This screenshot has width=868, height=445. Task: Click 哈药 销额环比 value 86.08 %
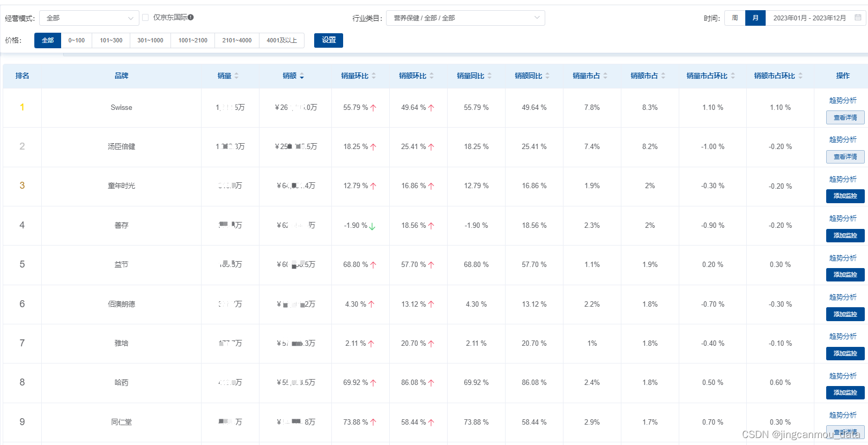tap(413, 383)
